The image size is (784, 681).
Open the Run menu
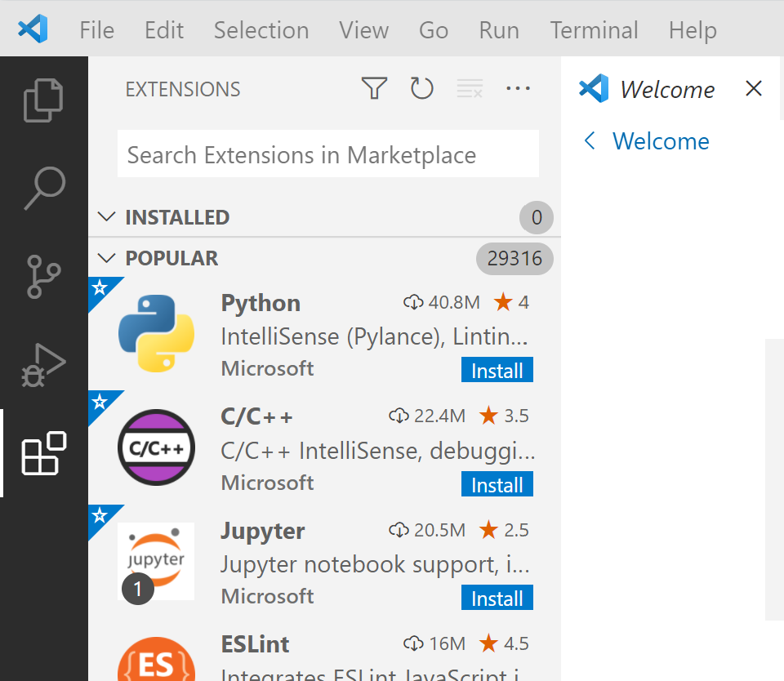[499, 30]
